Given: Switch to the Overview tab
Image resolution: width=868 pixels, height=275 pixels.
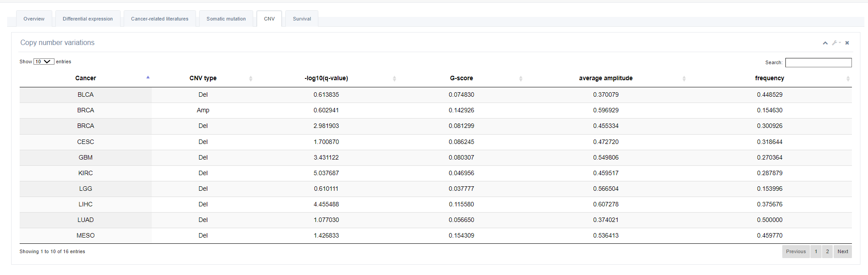Looking at the screenshot, I should click(x=34, y=19).
